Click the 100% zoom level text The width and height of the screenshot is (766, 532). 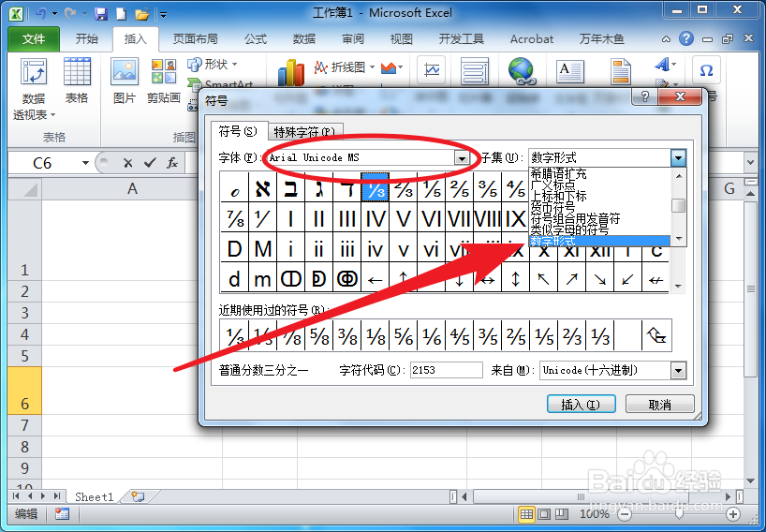pyautogui.click(x=595, y=514)
